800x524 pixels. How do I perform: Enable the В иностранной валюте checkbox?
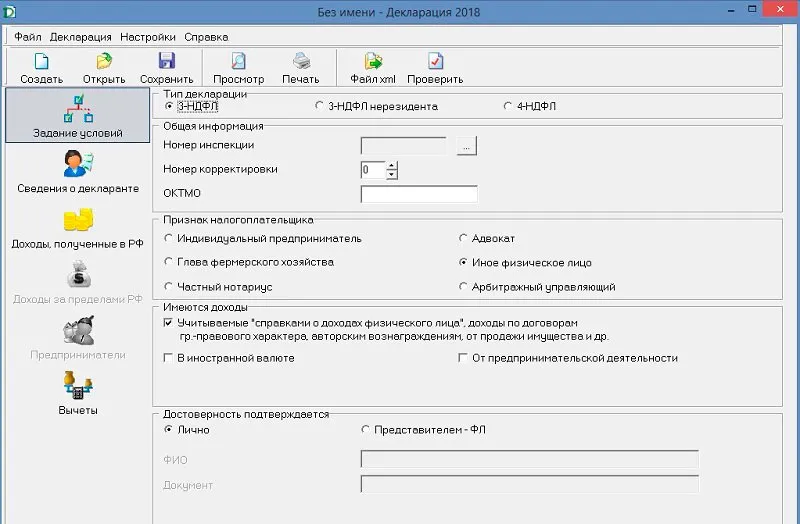point(168,358)
